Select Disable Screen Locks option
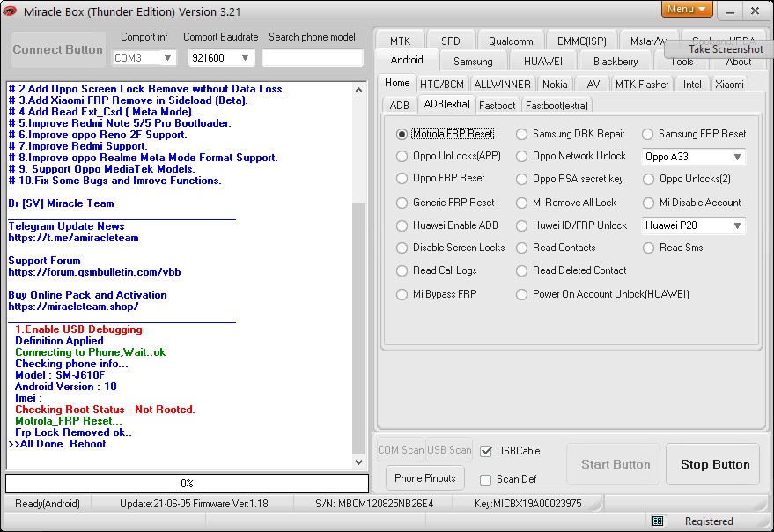The width and height of the screenshot is (774, 532). point(402,248)
